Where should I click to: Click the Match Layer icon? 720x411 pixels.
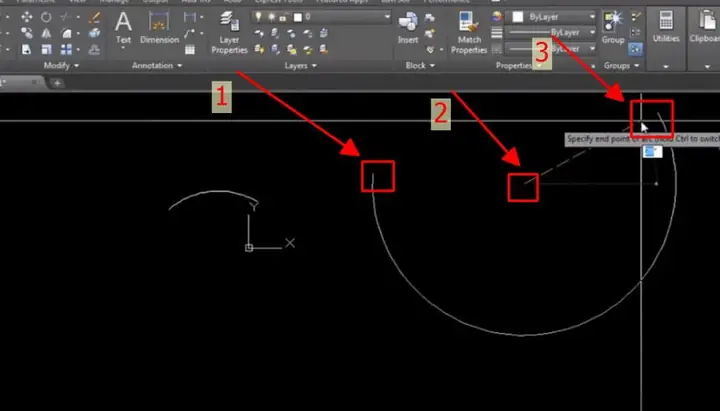pyautogui.click(x=324, y=49)
